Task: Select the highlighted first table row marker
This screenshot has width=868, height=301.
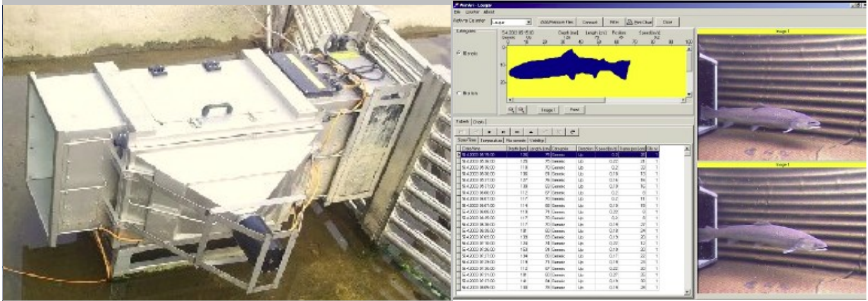Action: point(458,155)
